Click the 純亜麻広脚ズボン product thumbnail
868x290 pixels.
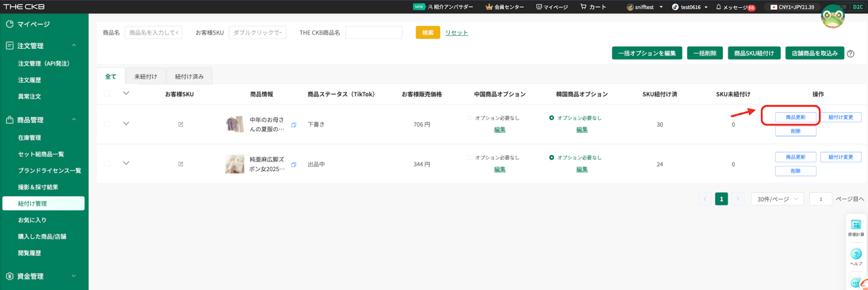235,164
